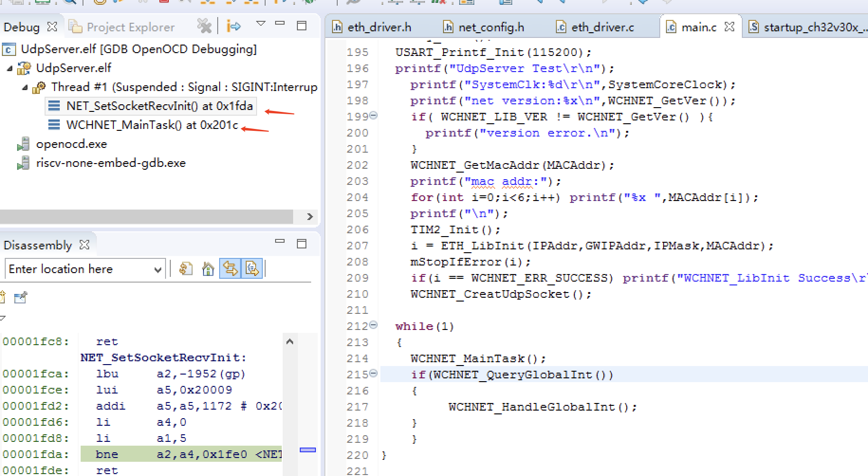The image size is (868, 476).
Task: Select UdpServer.elf GDB OpenOCD Debugging launch
Action: (129, 49)
